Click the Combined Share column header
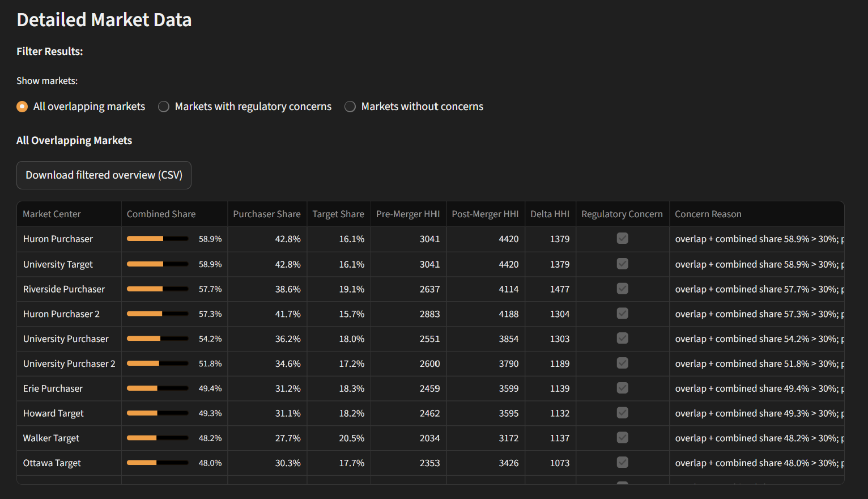The height and width of the screenshot is (499, 868). coord(161,214)
